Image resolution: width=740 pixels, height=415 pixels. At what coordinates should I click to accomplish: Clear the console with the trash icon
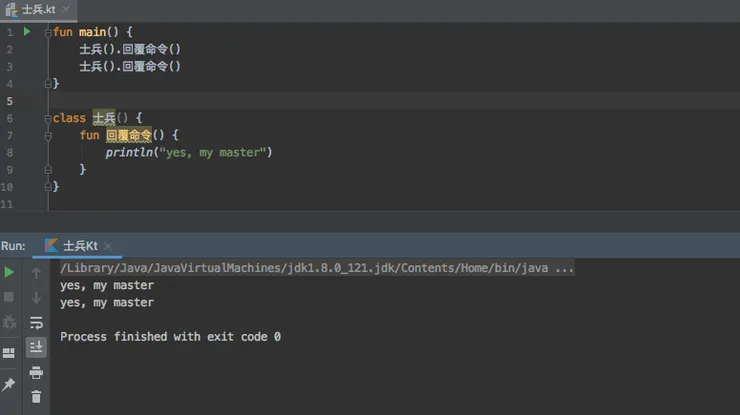click(x=36, y=397)
